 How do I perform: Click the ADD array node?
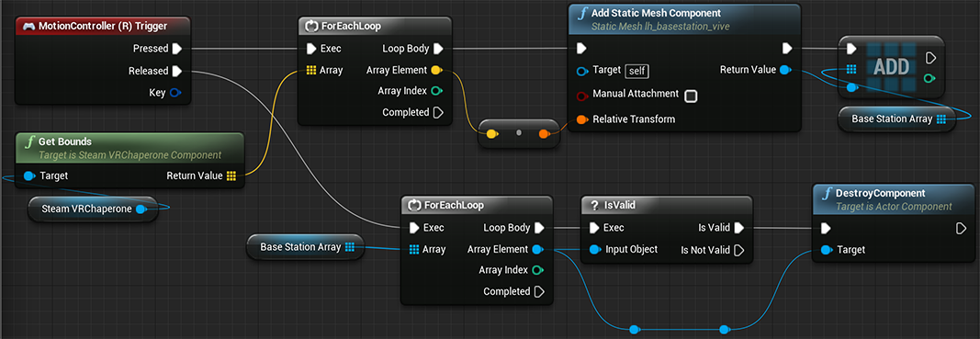pos(891,67)
